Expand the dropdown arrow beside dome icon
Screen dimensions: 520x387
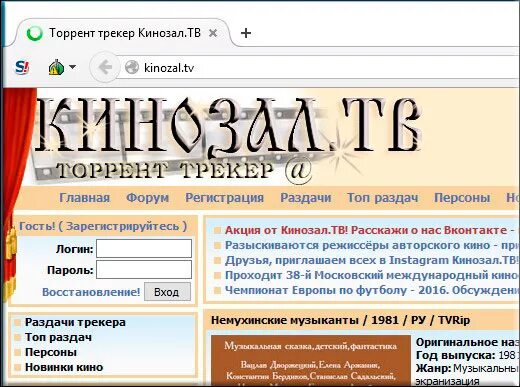coord(72,67)
